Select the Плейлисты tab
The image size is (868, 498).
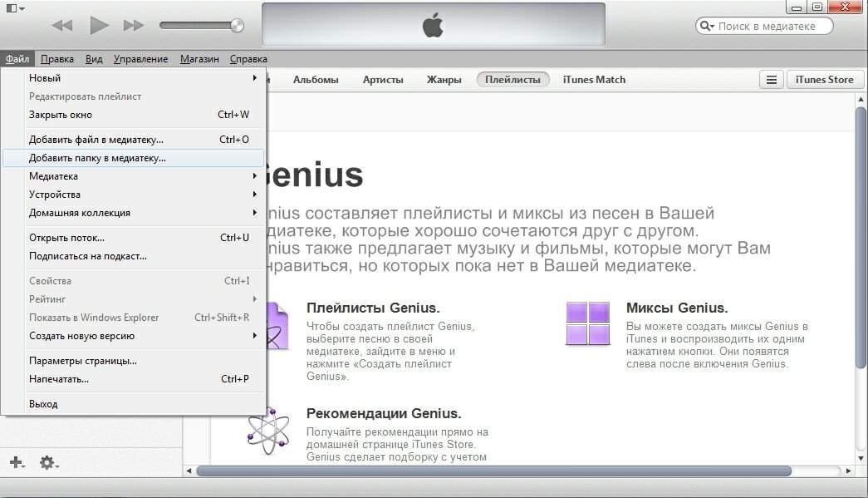(512, 80)
